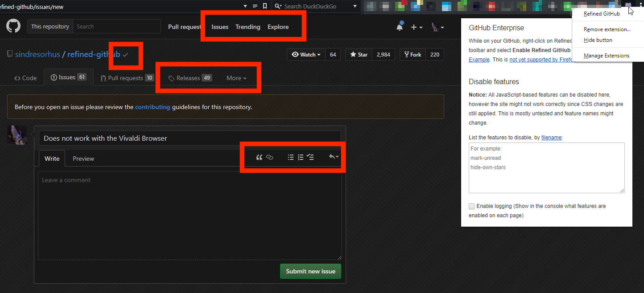Screen dimensions: 644x293
Task: Star the repository
Action: [359, 54]
